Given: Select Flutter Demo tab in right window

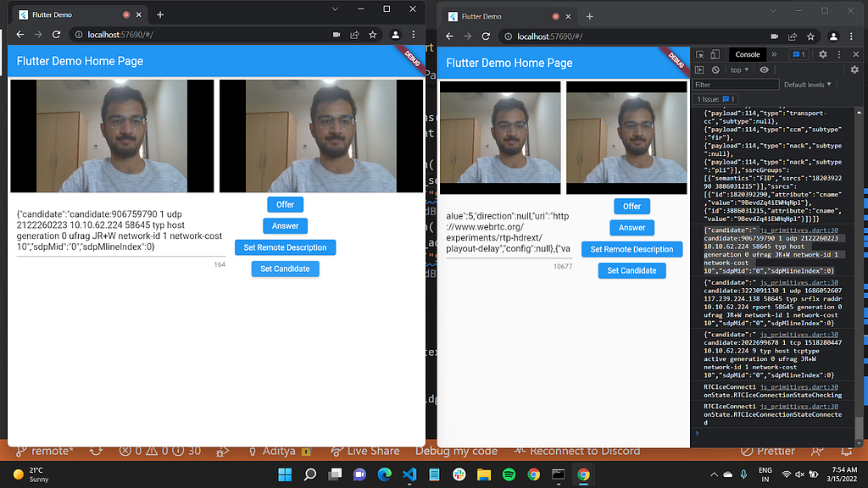Looking at the screenshot, I should [x=509, y=17].
